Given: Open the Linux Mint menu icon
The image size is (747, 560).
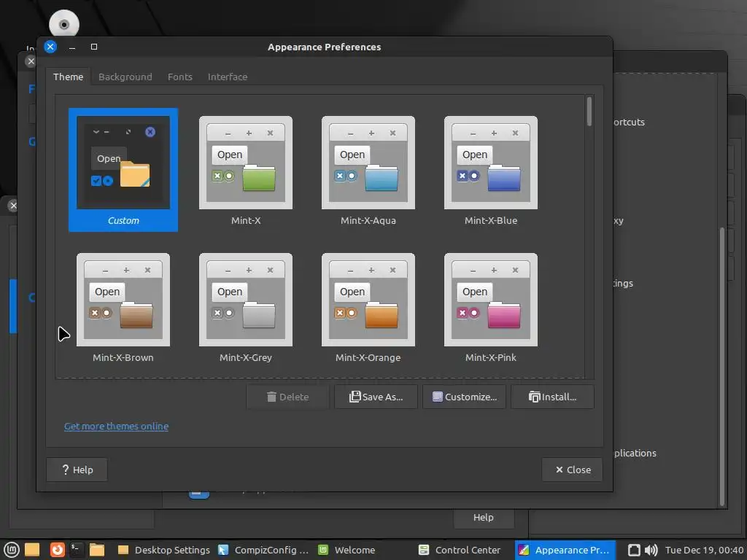Looking at the screenshot, I should click(x=12, y=550).
